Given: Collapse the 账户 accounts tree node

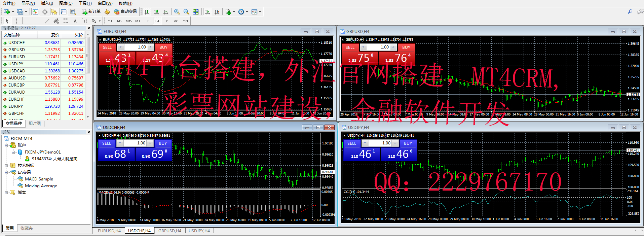Looking at the screenshot, I should coord(6,145).
